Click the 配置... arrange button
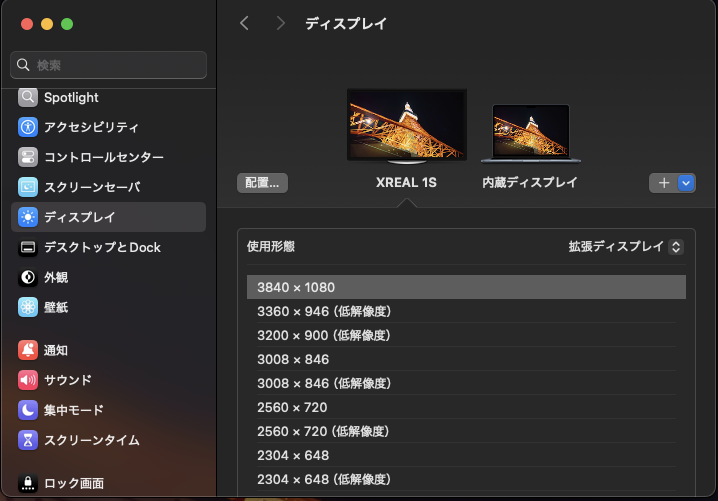 [x=262, y=183]
